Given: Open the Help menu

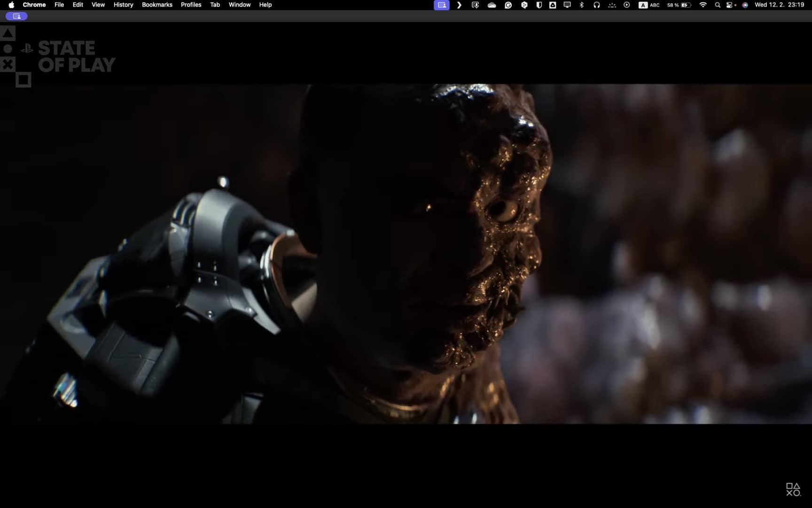Looking at the screenshot, I should pos(265,5).
